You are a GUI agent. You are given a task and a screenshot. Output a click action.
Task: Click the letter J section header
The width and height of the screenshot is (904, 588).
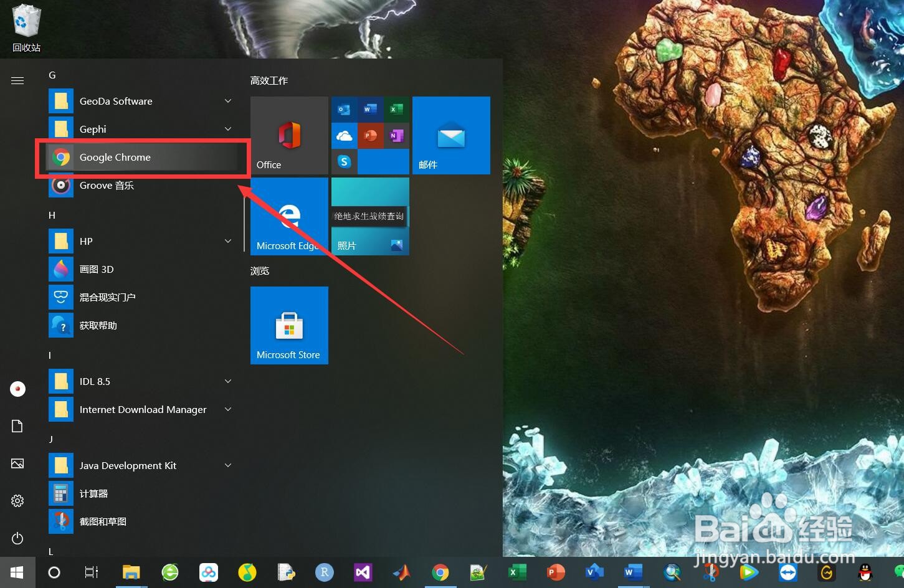tap(50, 439)
